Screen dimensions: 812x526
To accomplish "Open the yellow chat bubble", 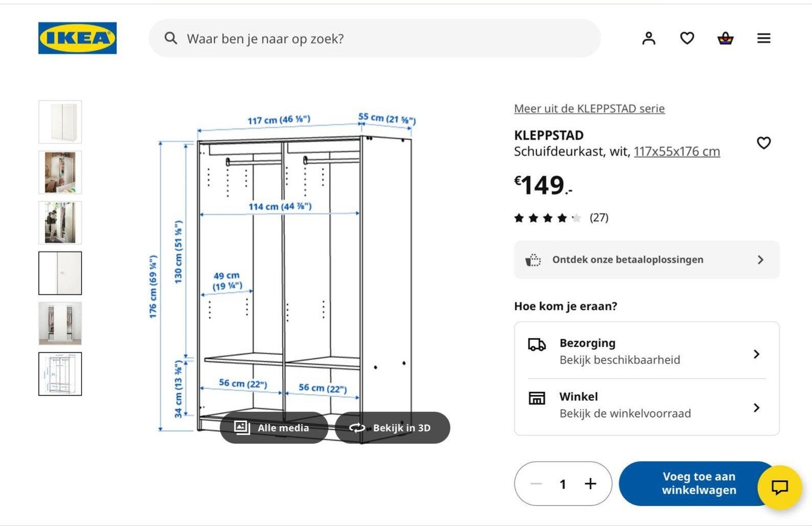I will click(x=779, y=487).
